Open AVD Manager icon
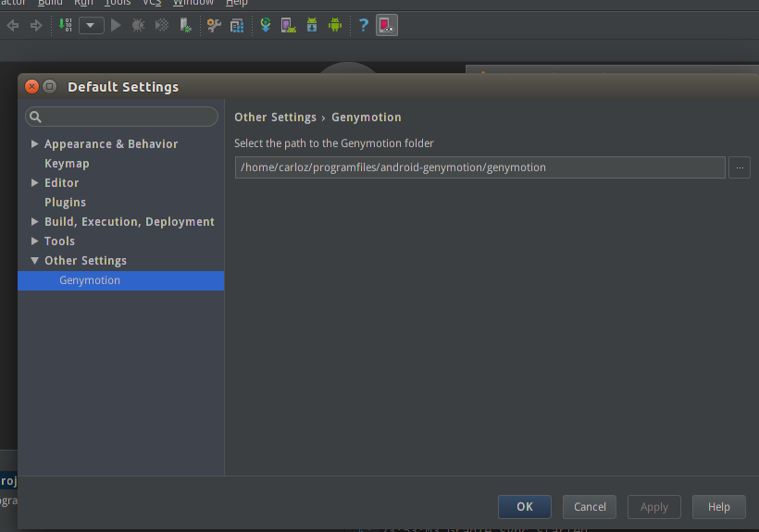 pyautogui.click(x=289, y=25)
